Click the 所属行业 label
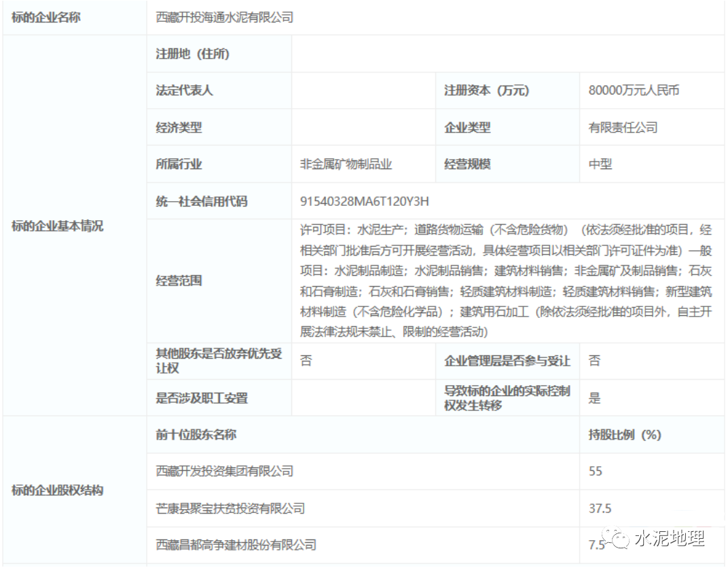This screenshot has width=728, height=570. (x=179, y=164)
